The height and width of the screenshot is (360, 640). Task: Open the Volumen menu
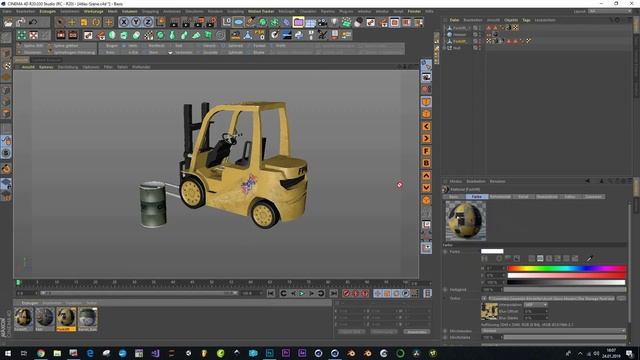pos(129,11)
